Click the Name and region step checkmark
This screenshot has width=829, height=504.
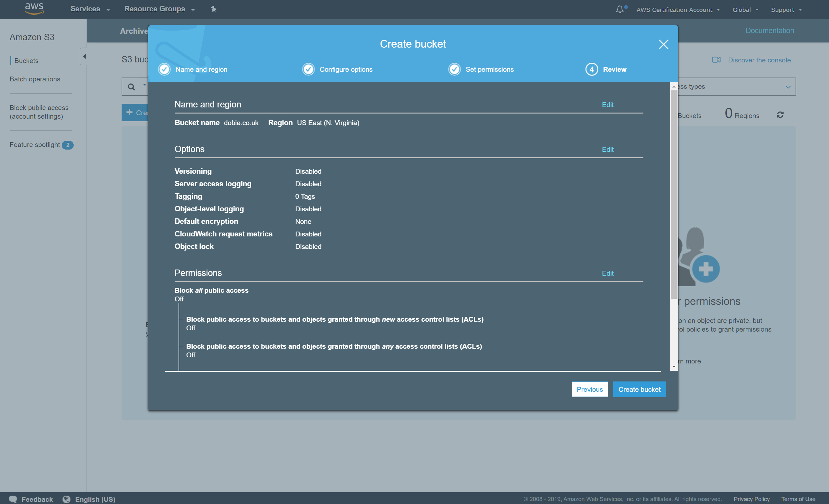point(164,69)
